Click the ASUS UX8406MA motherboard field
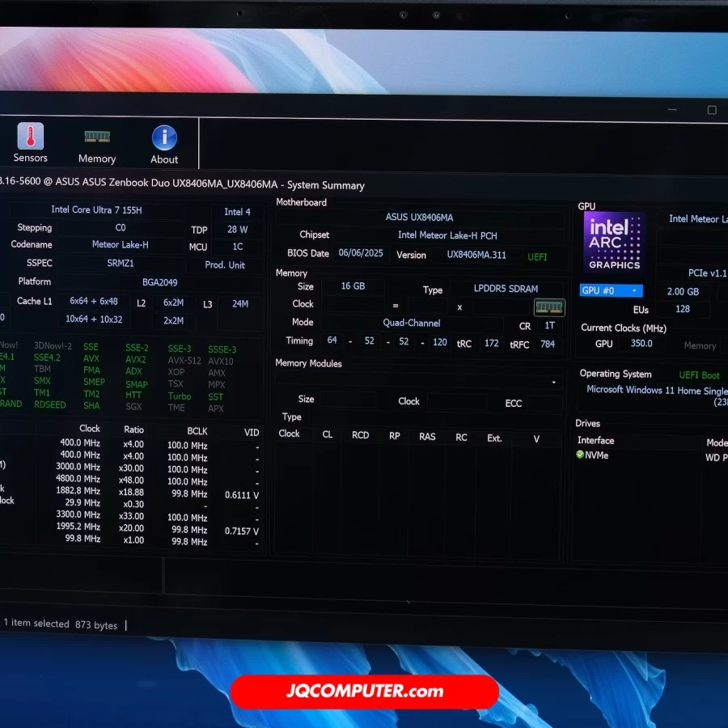Image resolution: width=728 pixels, height=728 pixels. [x=419, y=217]
